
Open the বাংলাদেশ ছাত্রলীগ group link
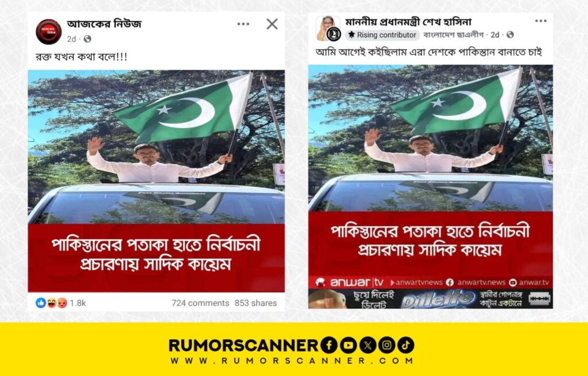coord(454,35)
